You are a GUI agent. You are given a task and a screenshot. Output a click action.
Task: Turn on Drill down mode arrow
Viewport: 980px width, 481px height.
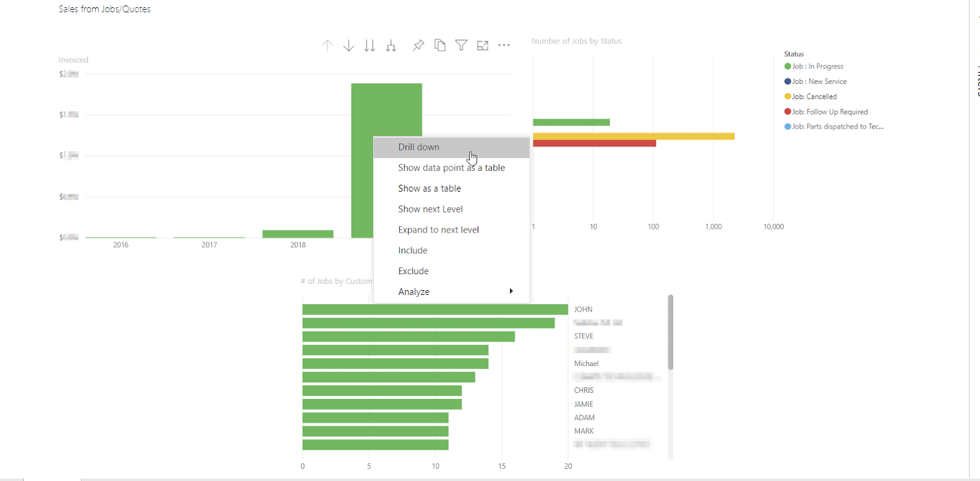349,45
